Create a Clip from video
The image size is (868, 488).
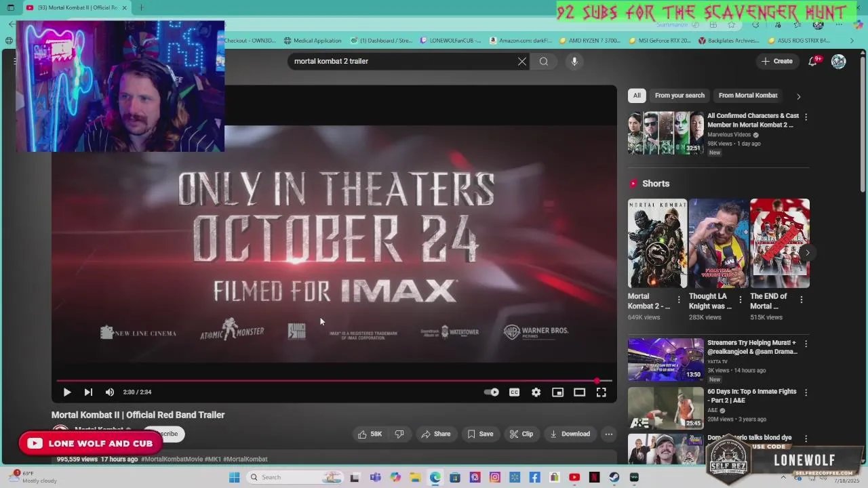click(521, 434)
